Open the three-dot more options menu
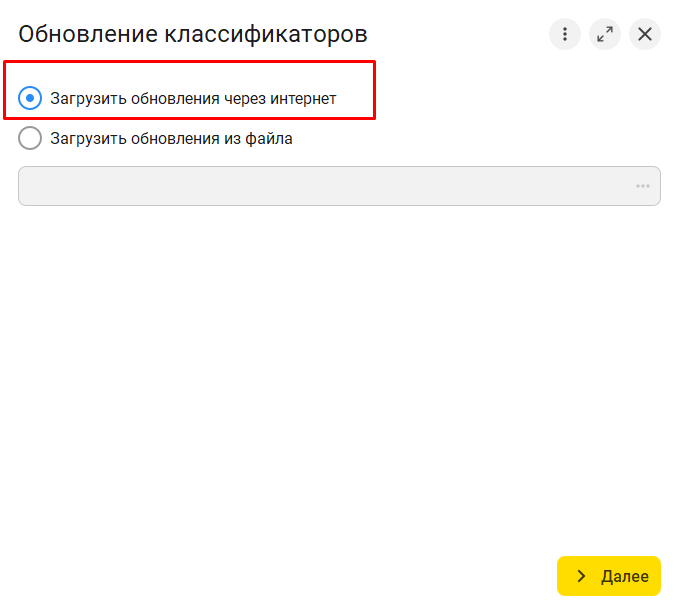This screenshot has height=611, width=677. tap(564, 34)
